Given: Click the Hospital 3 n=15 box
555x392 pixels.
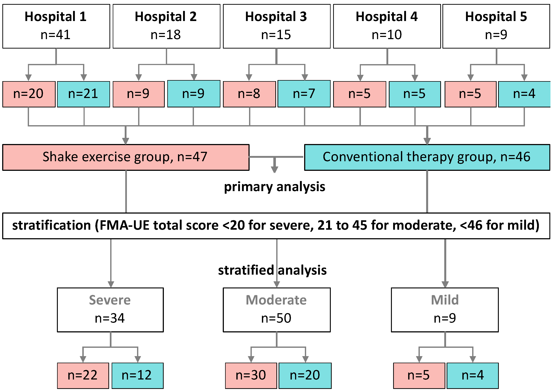Looking at the screenshot, I should click(x=277, y=26).
